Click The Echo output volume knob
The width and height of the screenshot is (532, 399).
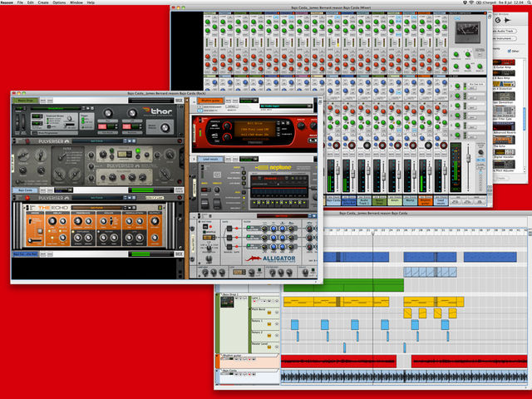[155, 221]
